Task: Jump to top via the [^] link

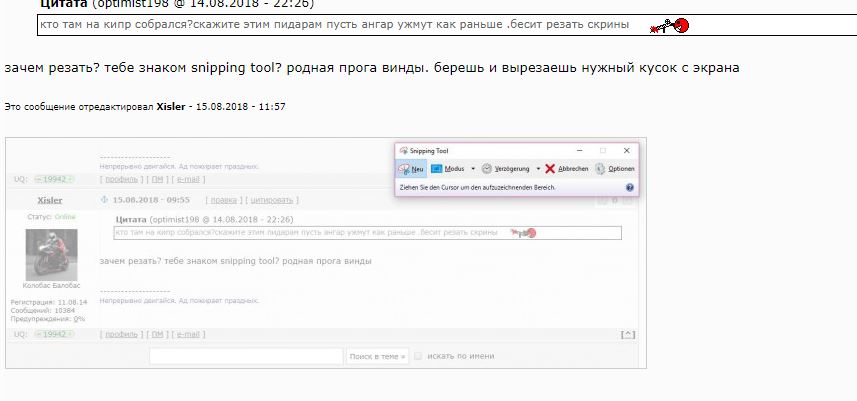Action: (629, 334)
